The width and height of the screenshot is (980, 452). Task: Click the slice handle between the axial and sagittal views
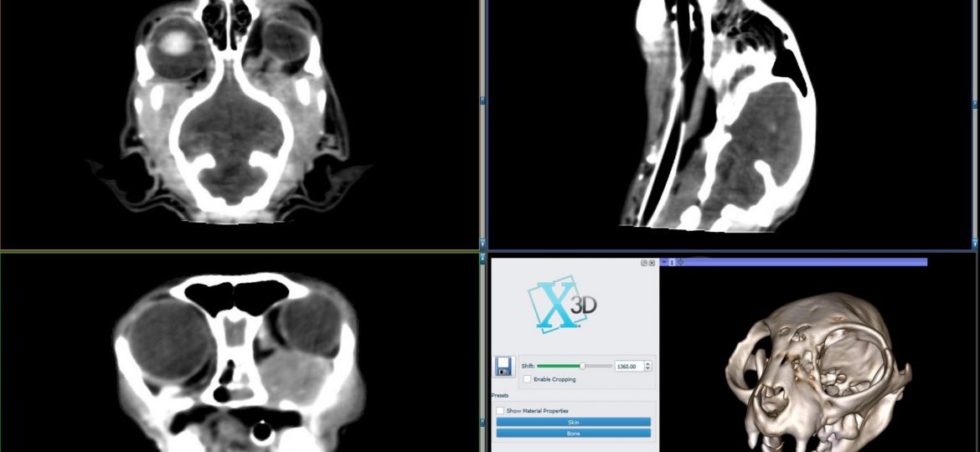point(482,100)
